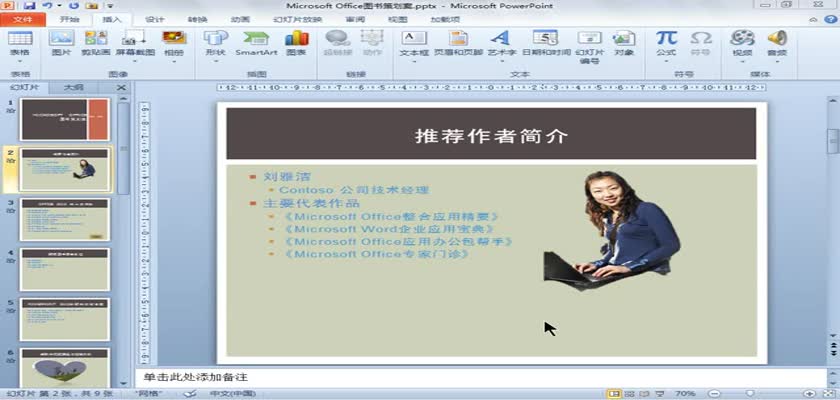Click the 70% zoom level button

click(x=685, y=394)
